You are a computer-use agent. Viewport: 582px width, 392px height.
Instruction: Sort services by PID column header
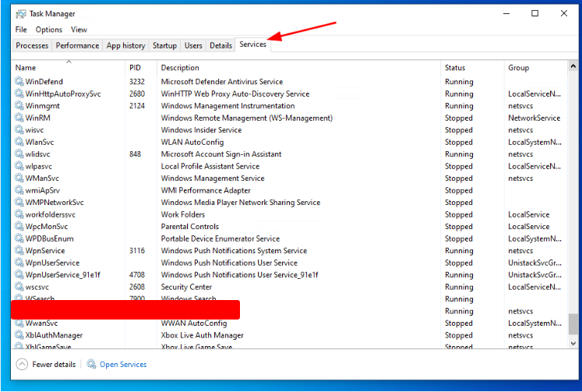136,68
